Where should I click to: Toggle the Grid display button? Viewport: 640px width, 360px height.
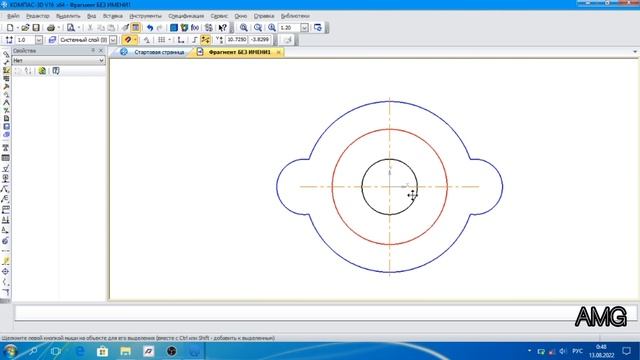point(162,40)
